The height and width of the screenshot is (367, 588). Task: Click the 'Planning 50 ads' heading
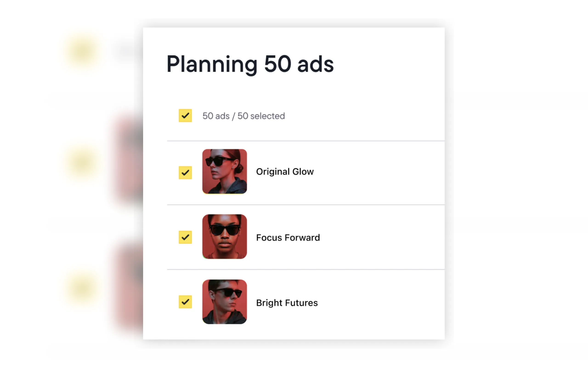(250, 64)
